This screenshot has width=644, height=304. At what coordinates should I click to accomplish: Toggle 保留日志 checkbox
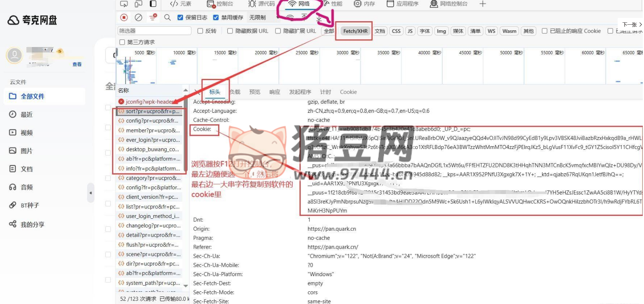pos(180,18)
